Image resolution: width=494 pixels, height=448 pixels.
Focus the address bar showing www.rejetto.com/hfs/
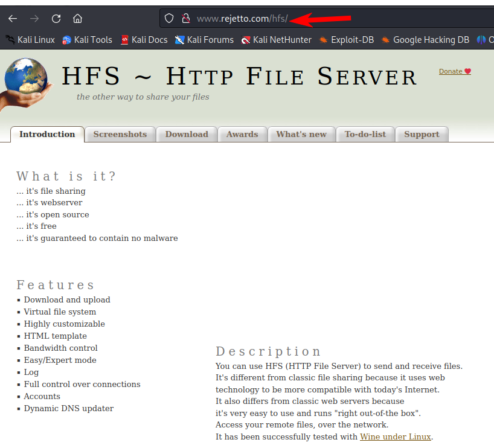[x=328, y=18]
